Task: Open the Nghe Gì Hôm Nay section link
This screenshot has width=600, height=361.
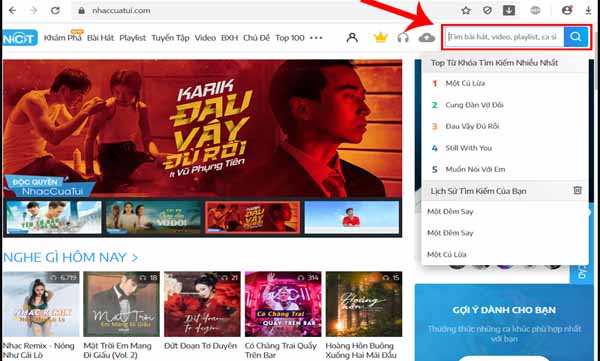Action: coord(70,257)
